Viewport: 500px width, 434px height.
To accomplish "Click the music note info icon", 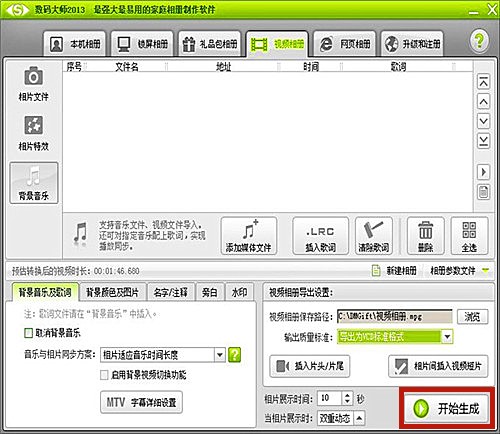I will (x=80, y=234).
